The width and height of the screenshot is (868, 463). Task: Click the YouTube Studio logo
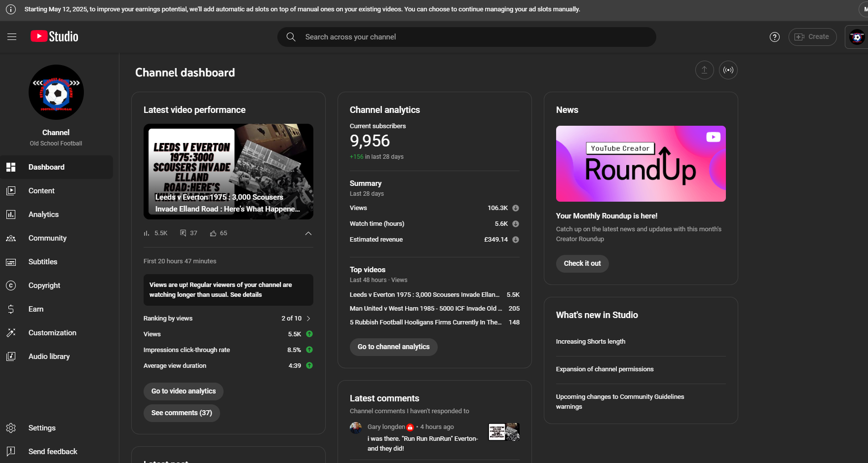coord(54,36)
